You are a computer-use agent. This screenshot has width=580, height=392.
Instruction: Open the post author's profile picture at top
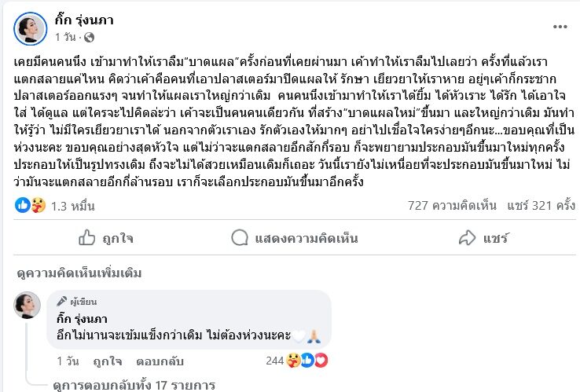(29, 27)
